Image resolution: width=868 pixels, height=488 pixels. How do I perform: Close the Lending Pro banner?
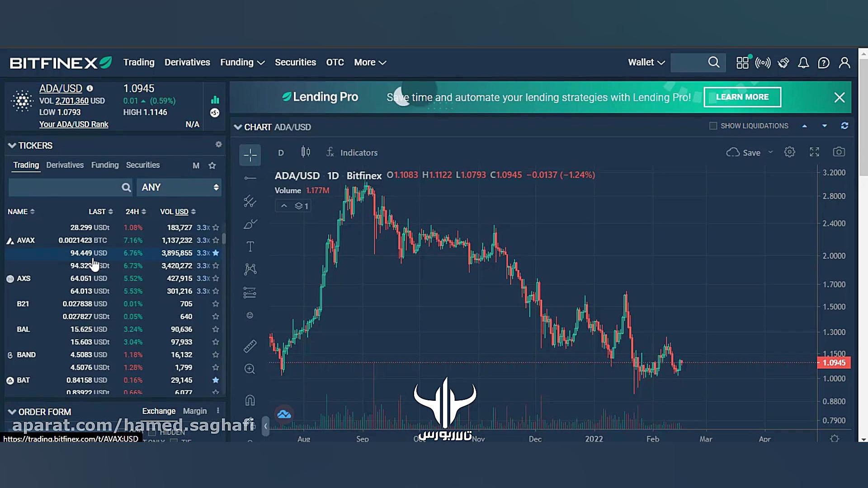pos(840,97)
